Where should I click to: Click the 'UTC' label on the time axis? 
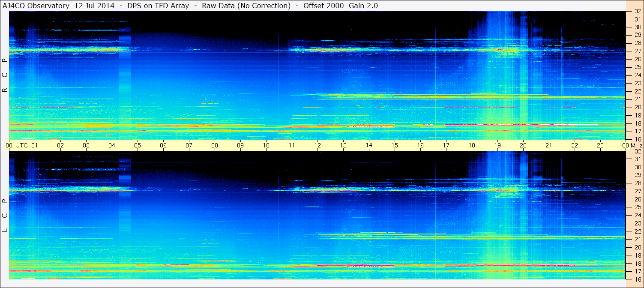[x=22, y=145]
